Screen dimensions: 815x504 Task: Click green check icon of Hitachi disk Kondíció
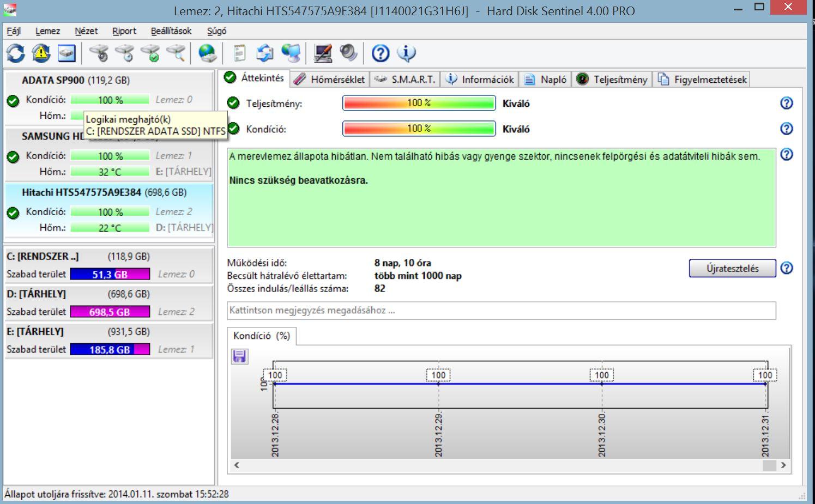tap(13, 212)
